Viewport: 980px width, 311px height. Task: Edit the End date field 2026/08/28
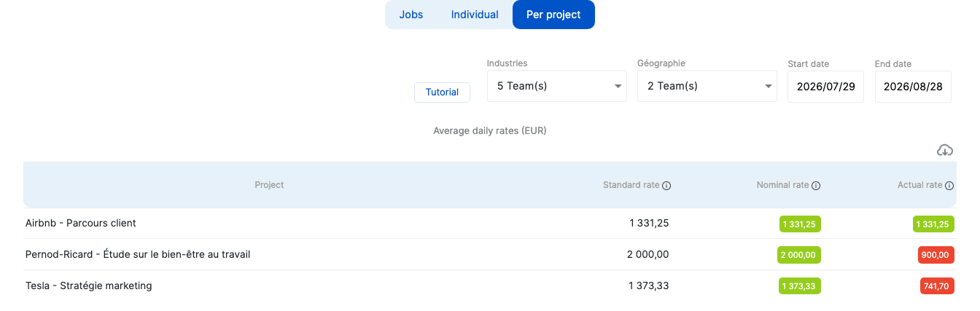913,86
